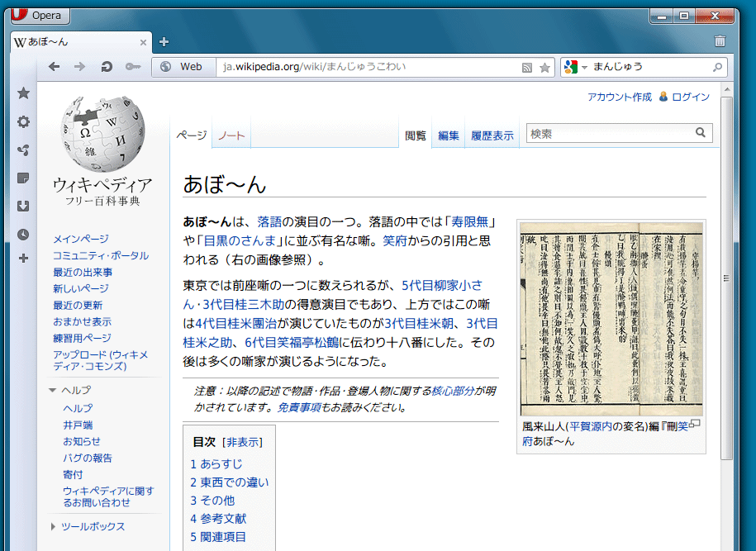Open the Opera menu button
756x551 pixels.
[x=40, y=16]
